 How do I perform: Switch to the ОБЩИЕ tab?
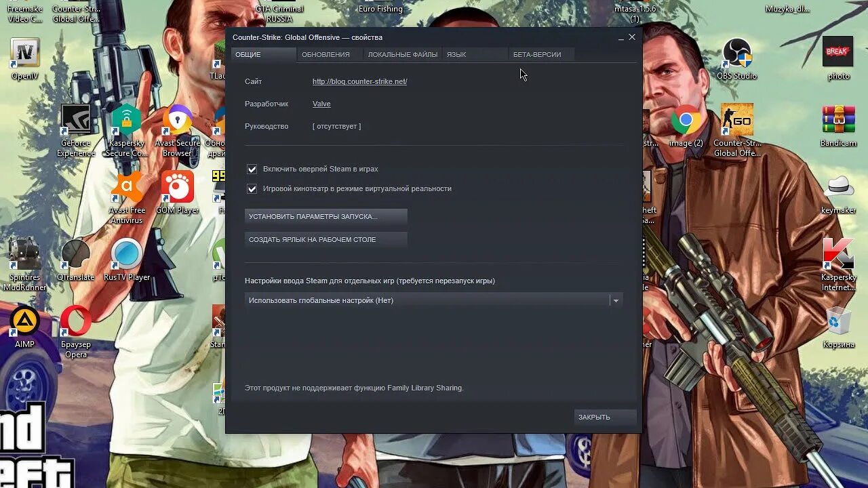[263, 54]
